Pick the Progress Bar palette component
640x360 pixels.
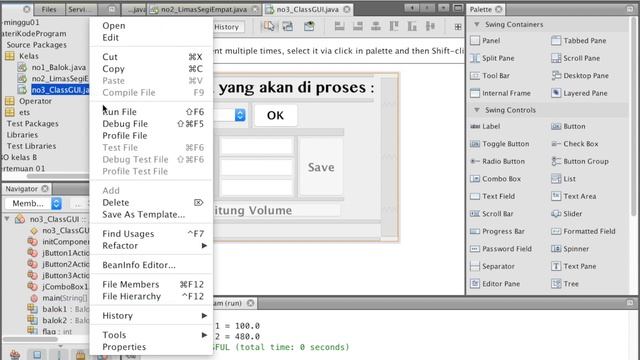pyautogui.click(x=497, y=231)
